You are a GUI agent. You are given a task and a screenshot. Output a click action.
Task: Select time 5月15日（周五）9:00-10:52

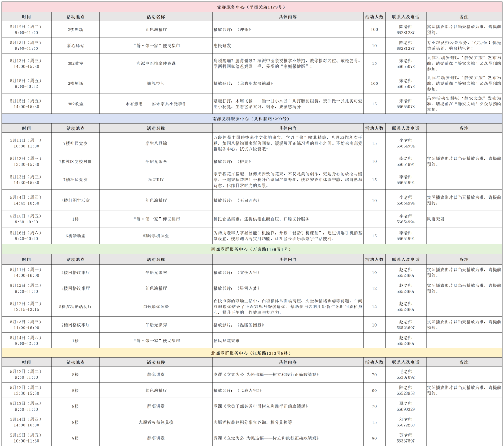(x=26, y=84)
